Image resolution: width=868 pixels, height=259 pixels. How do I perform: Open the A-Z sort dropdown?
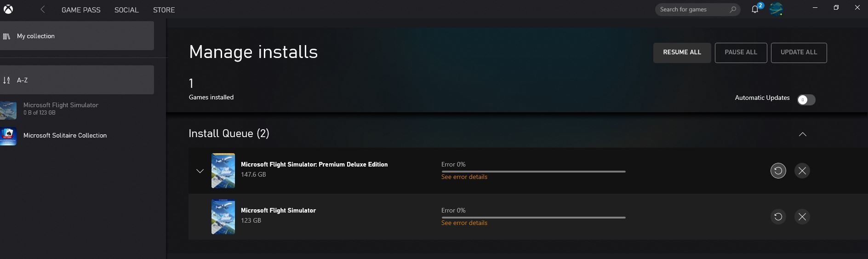[77, 80]
